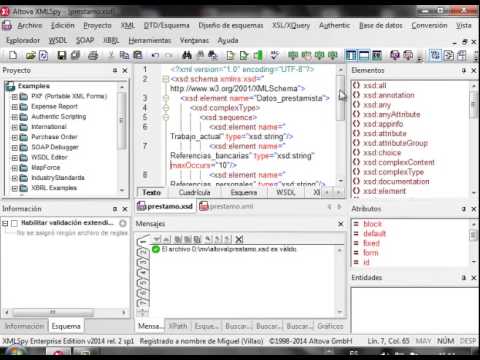
Task: Select xsd:complexType in Elementos list
Action: tap(393, 172)
